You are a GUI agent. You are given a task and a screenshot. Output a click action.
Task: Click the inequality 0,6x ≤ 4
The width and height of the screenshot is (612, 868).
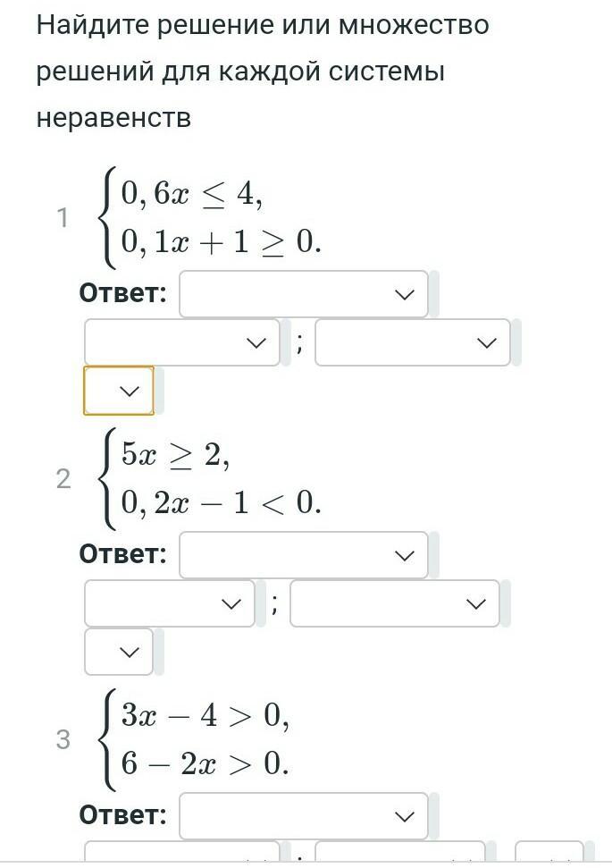pos(192,194)
